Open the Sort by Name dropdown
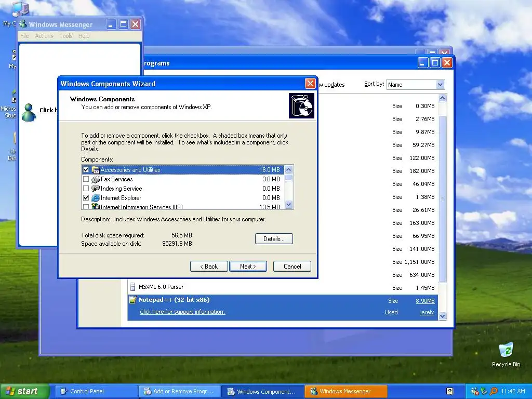The image size is (532, 399). pyautogui.click(x=440, y=85)
